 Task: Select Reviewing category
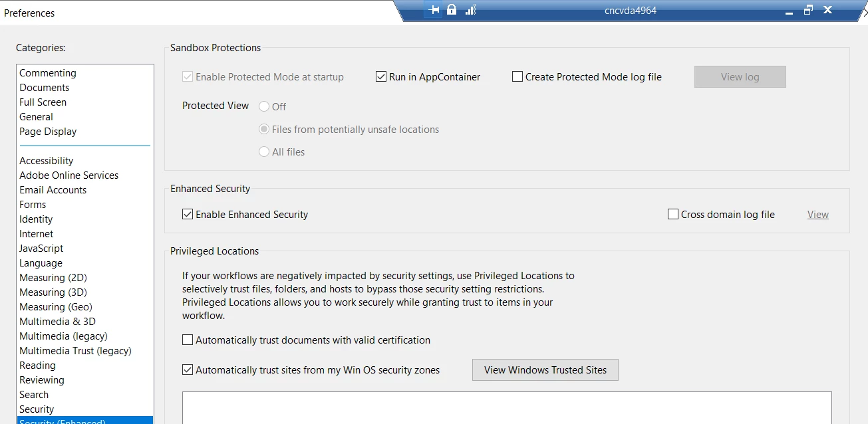click(x=85, y=379)
